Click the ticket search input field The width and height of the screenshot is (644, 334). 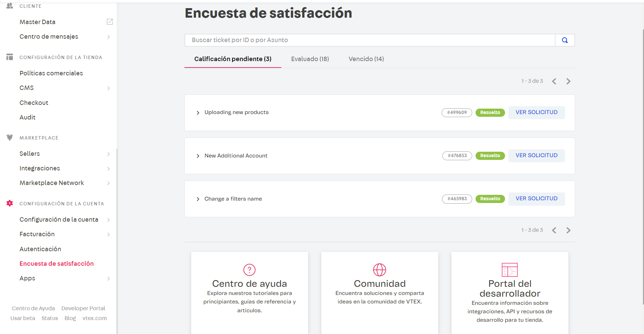tap(369, 40)
